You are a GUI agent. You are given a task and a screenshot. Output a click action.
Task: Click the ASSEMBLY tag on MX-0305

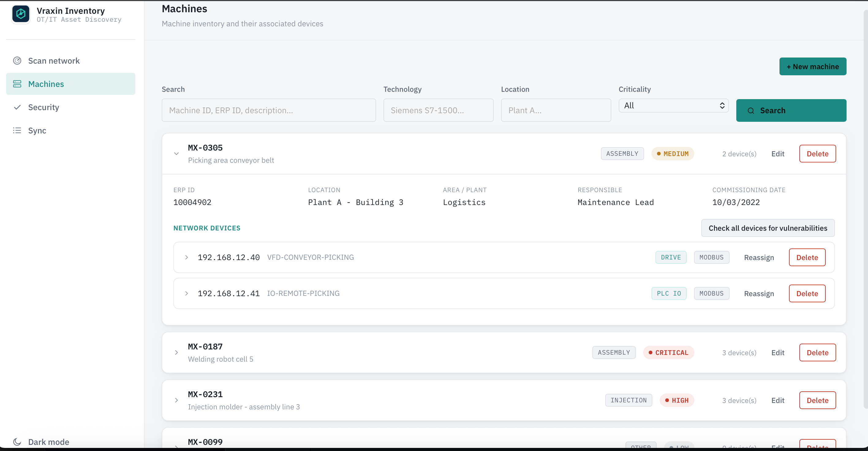[x=622, y=154]
